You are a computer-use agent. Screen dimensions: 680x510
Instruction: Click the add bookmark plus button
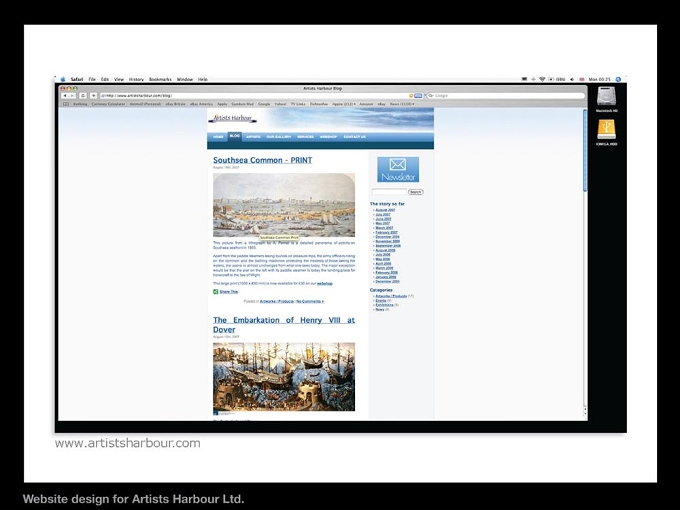93,95
